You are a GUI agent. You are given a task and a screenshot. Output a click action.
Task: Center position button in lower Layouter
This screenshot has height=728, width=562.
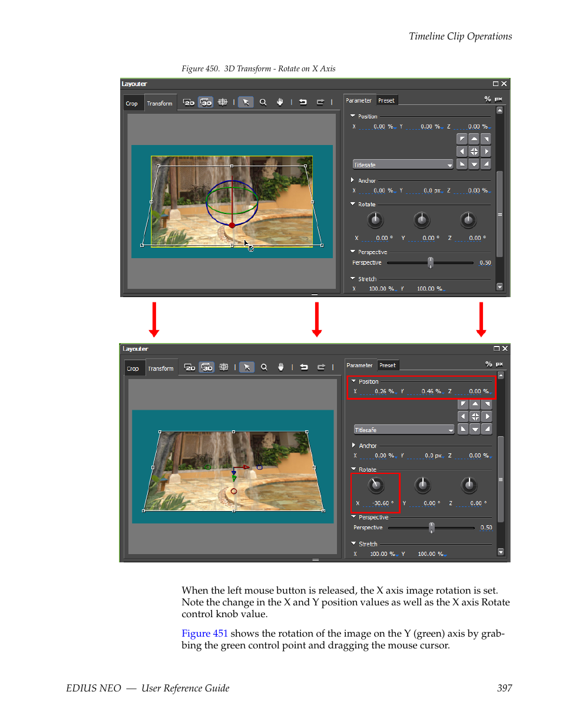tap(475, 417)
